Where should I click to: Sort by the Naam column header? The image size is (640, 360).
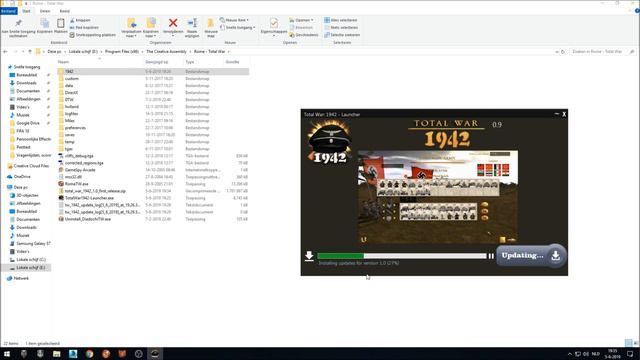tap(63, 62)
